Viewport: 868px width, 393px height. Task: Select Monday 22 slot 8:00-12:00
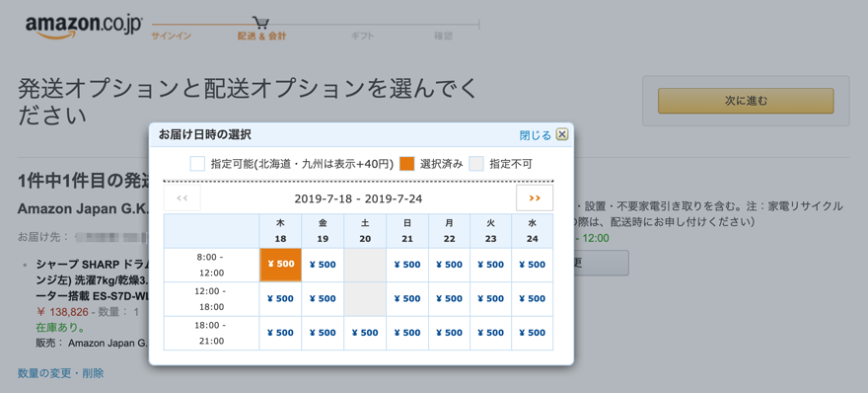[x=449, y=265]
